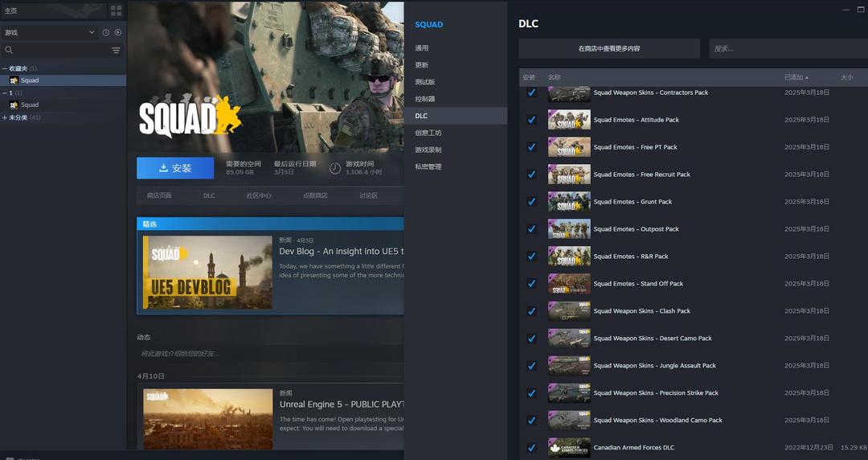Toggle Clash Pack DLC checkbox
Viewport: 868px width, 460px height.
(531, 311)
